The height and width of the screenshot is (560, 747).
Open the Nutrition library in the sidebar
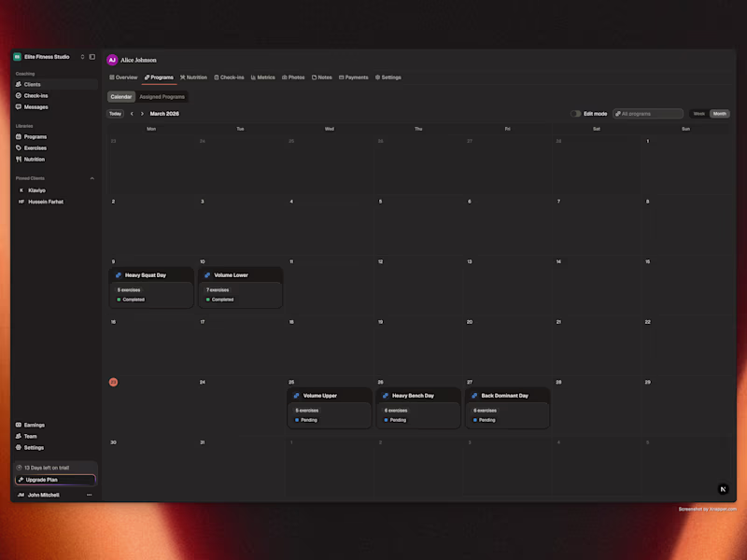click(x=35, y=159)
